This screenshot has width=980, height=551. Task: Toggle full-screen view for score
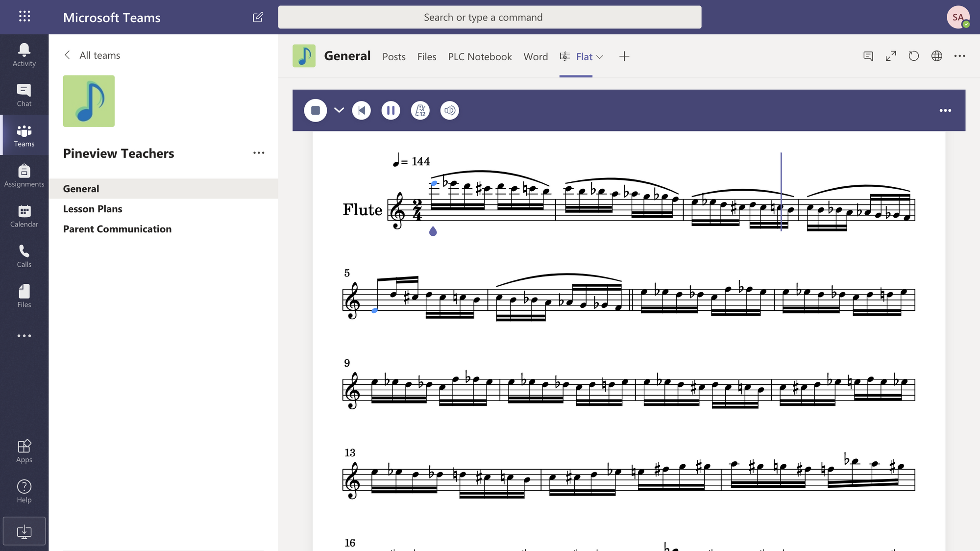click(890, 56)
